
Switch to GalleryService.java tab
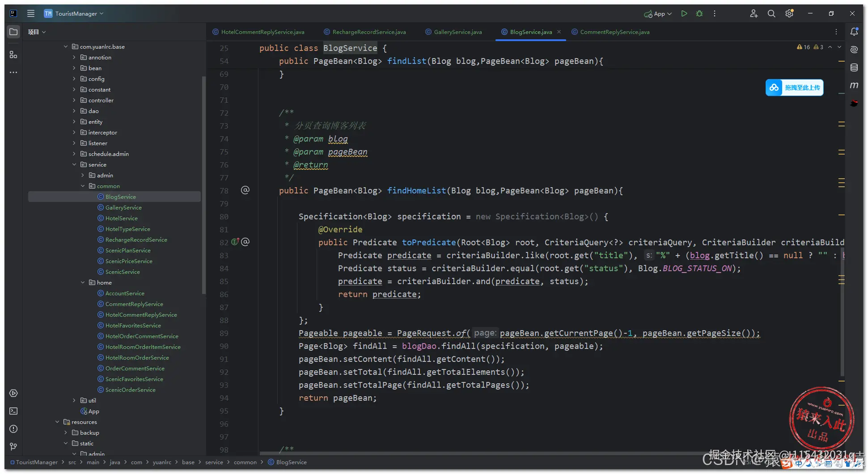click(453, 32)
